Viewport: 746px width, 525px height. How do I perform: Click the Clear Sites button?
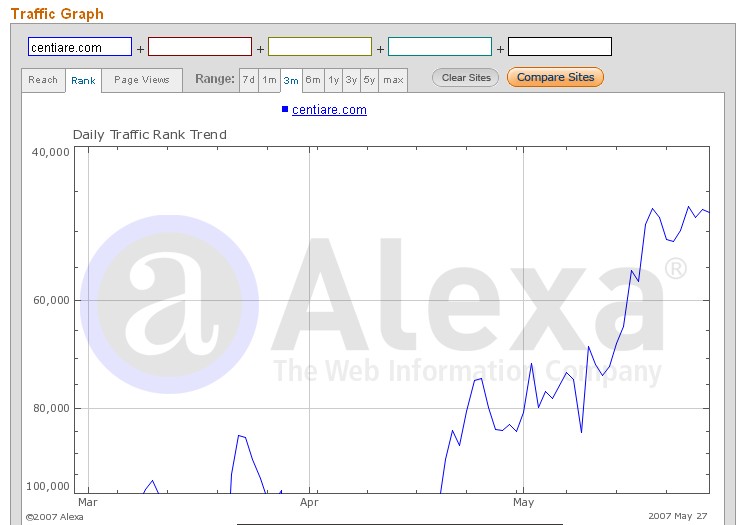(466, 78)
